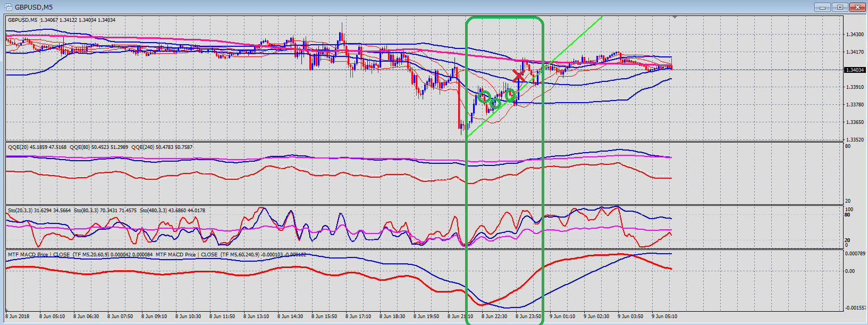Click the current price label 1.34034 on price scale
Image resolution: width=868 pixels, height=325 pixels.
coord(855,70)
